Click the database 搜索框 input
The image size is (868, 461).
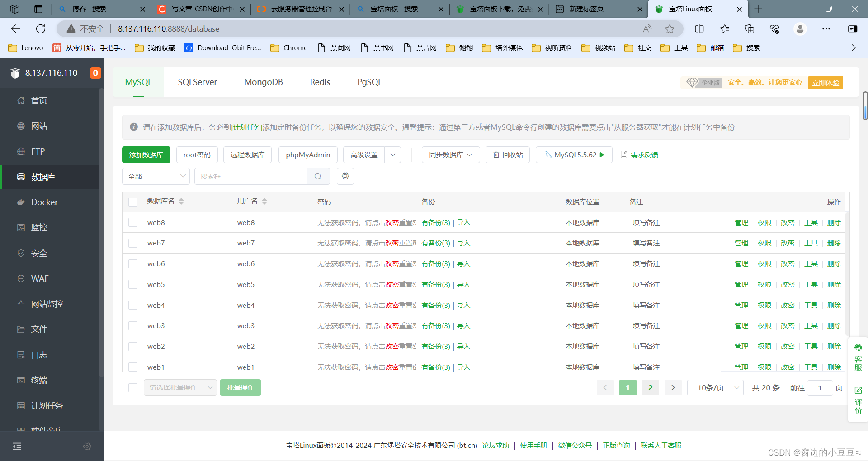pos(251,176)
